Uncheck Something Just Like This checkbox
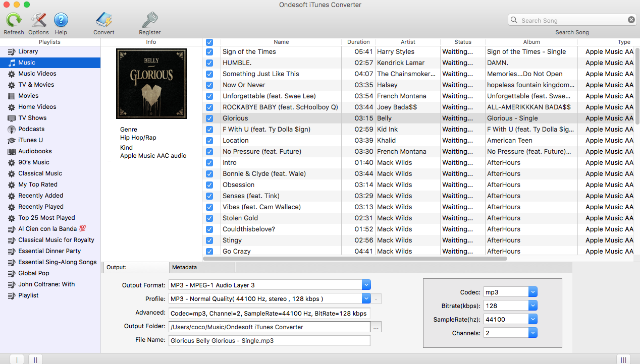The height and width of the screenshot is (364, 640). click(x=209, y=74)
